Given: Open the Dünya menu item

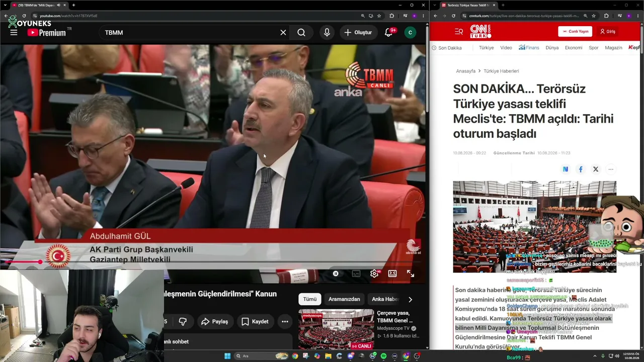Looking at the screenshot, I should click(x=552, y=48).
